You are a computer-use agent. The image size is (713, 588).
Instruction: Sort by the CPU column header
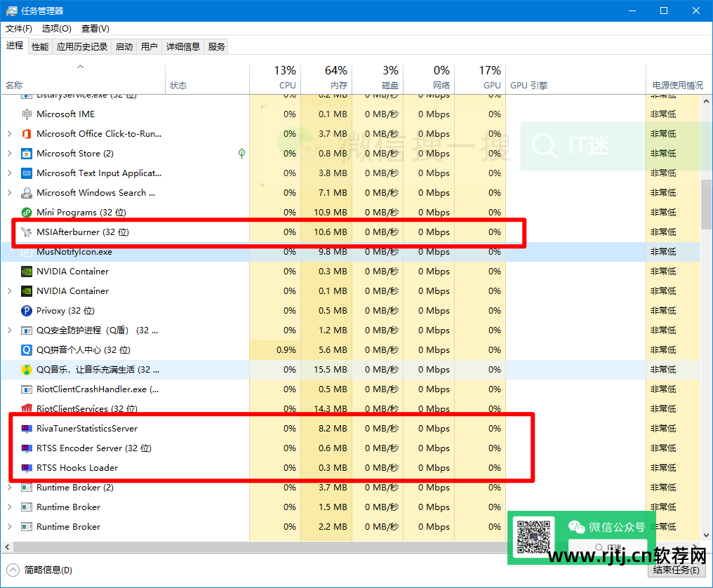pyautogui.click(x=276, y=79)
